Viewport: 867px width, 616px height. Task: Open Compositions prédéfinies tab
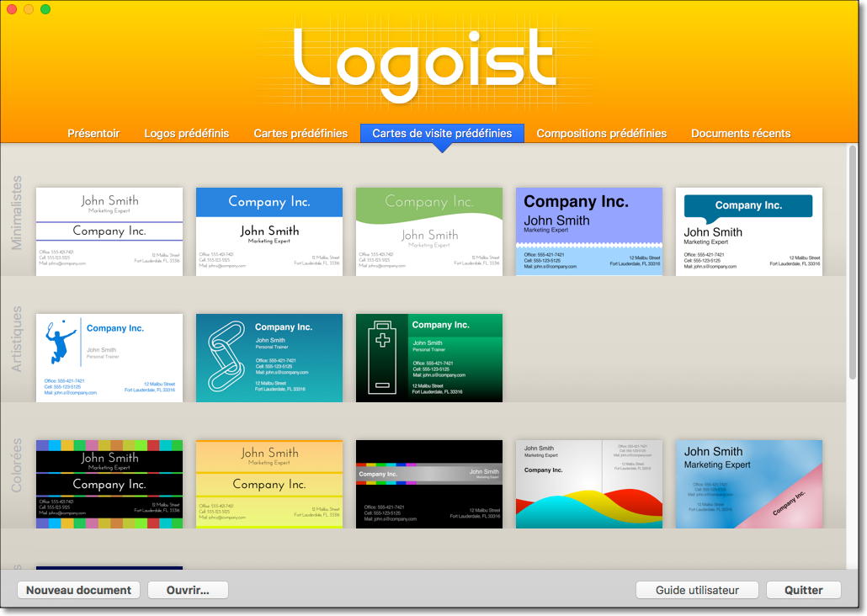pos(602,133)
